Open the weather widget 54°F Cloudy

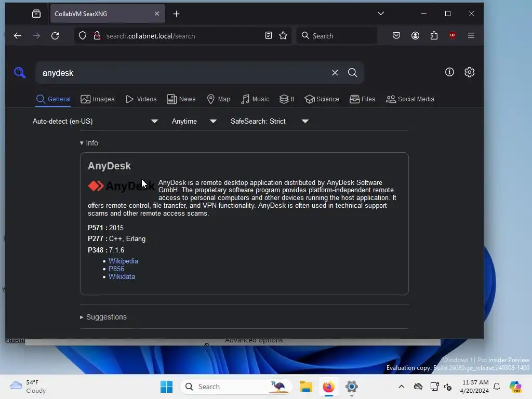pos(28,387)
